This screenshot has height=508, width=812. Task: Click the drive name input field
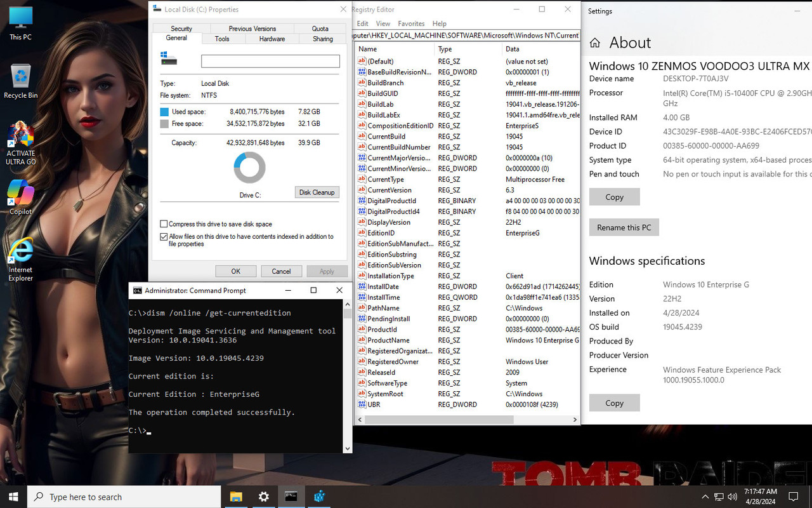coord(270,61)
